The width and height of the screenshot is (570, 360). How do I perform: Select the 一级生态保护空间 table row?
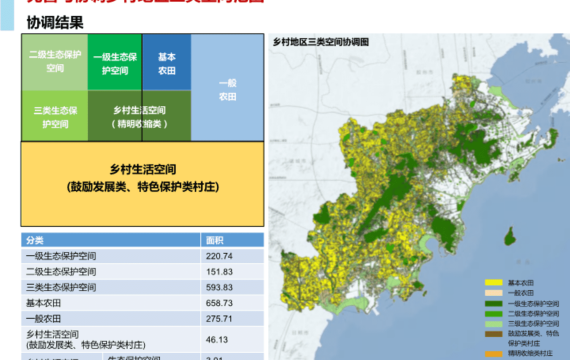pyautogui.click(x=142, y=256)
